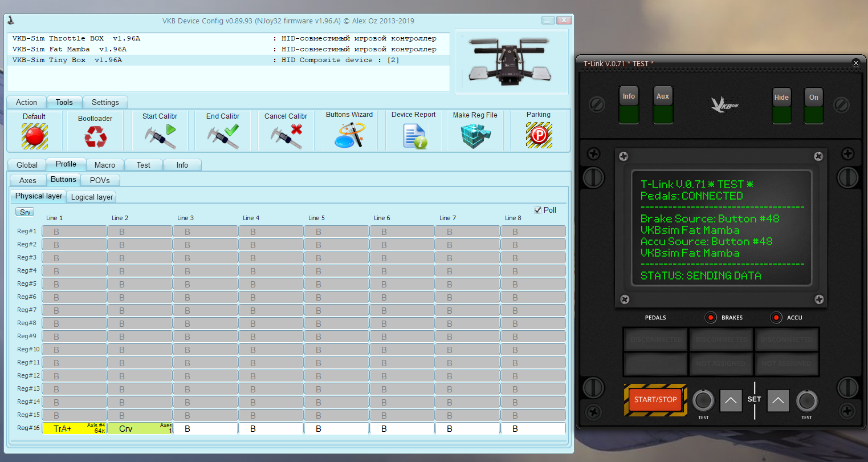Screen dimensions: 868x462
Task: Uncheck the Poll checkbox
Action: (538, 210)
